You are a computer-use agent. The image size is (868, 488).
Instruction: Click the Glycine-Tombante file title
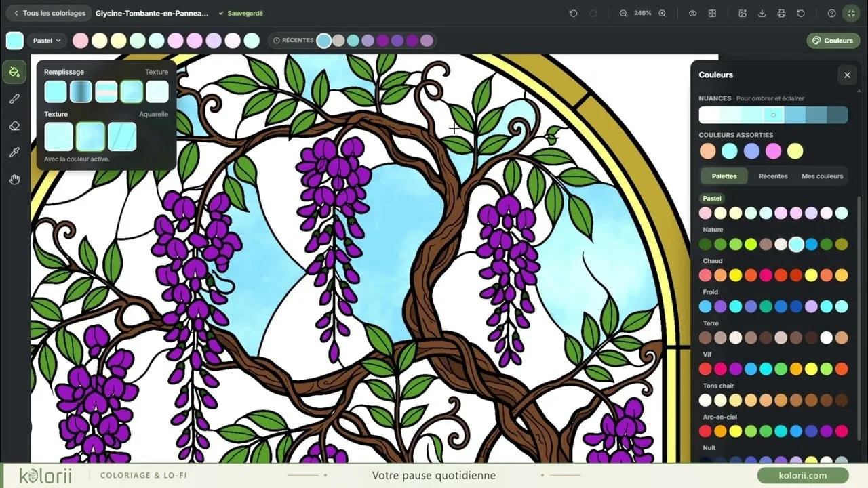coord(153,13)
